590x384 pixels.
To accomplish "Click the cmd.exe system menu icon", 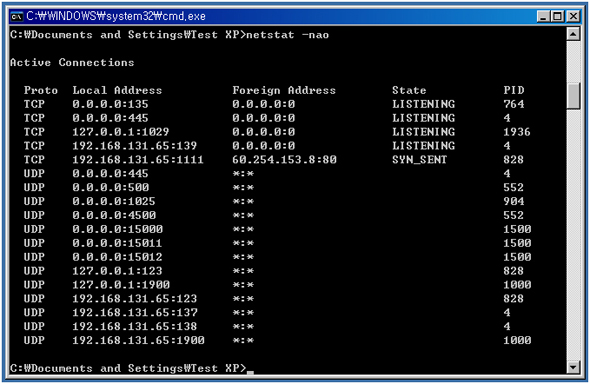I will [x=17, y=17].
